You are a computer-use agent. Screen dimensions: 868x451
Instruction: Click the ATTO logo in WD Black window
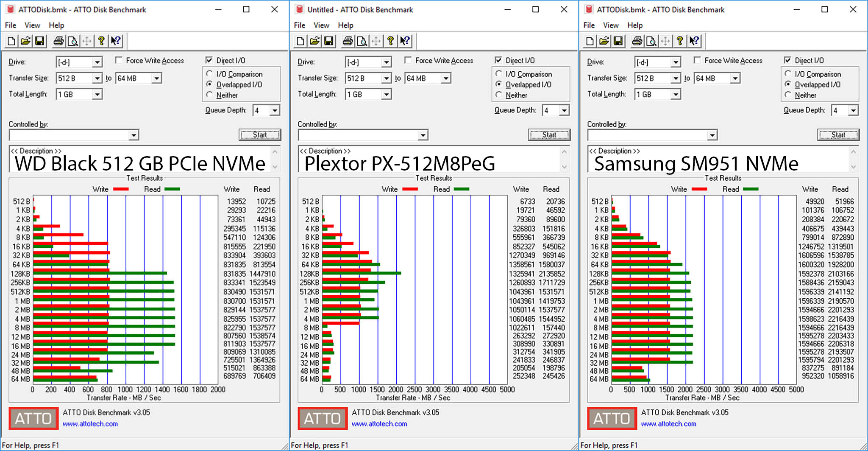[33, 419]
